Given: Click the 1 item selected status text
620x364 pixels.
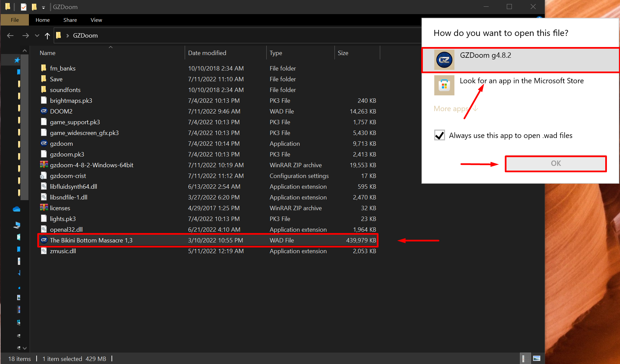Looking at the screenshot, I should coord(62,359).
